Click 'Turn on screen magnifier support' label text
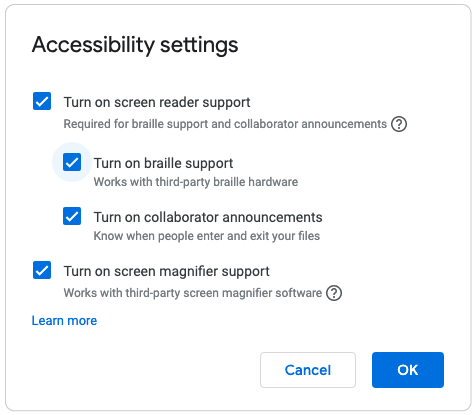 pyautogui.click(x=167, y=271)
